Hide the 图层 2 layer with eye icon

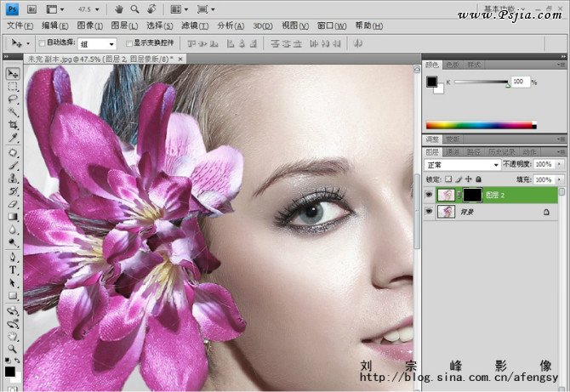pyautogui.click(x=429, y=195)
